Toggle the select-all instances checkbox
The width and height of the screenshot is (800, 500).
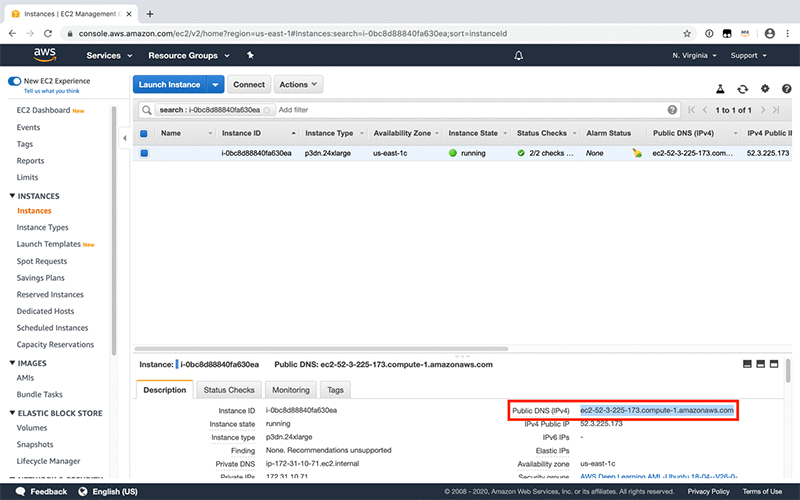[x=144, y=133]
